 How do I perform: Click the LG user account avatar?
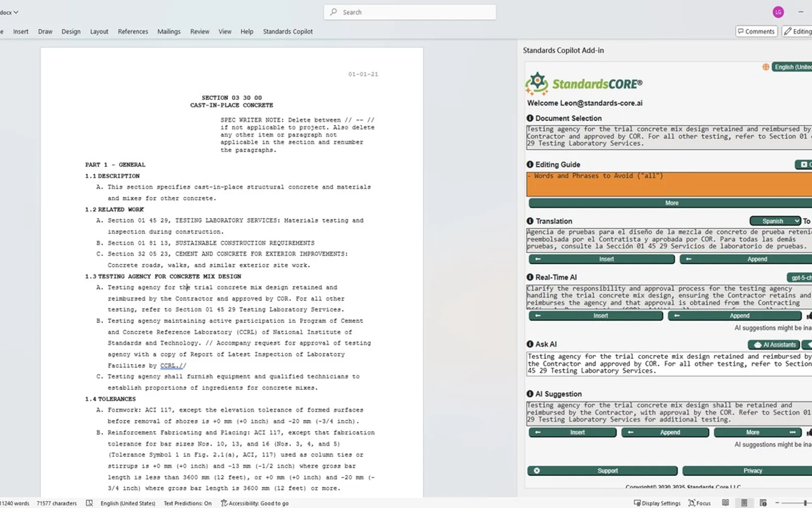click(778, 12)
